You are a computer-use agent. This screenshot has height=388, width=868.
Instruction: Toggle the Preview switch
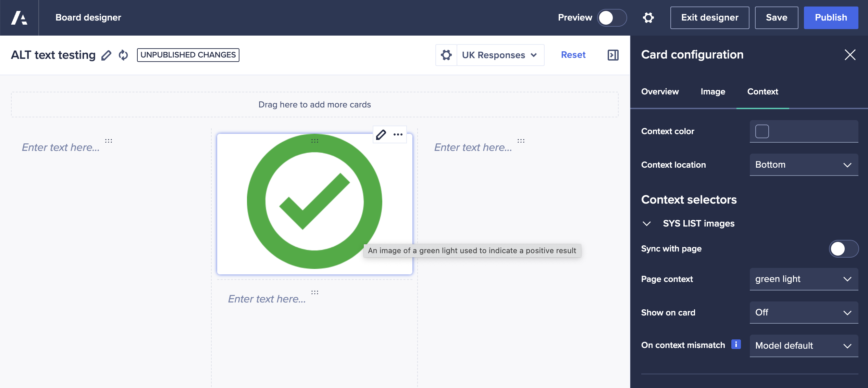tap(612, 18)
